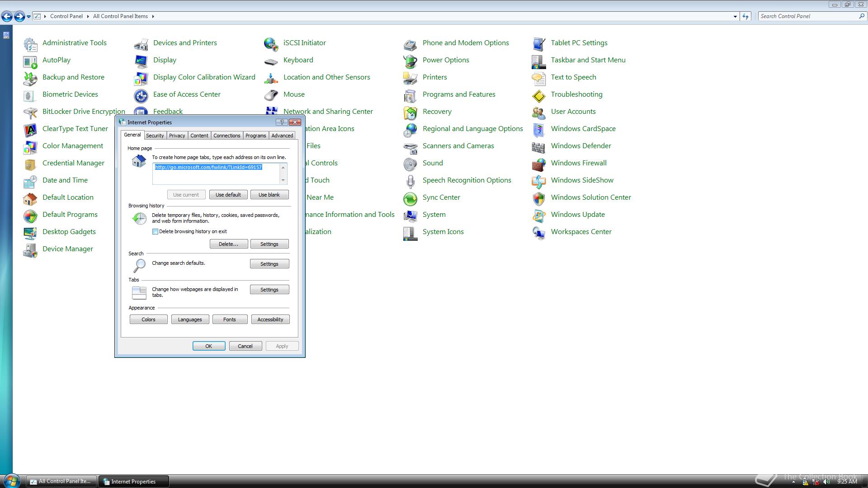Open the Credential Manager icon
Viewport: 868px width, 488px height.
tap(30, 164)
